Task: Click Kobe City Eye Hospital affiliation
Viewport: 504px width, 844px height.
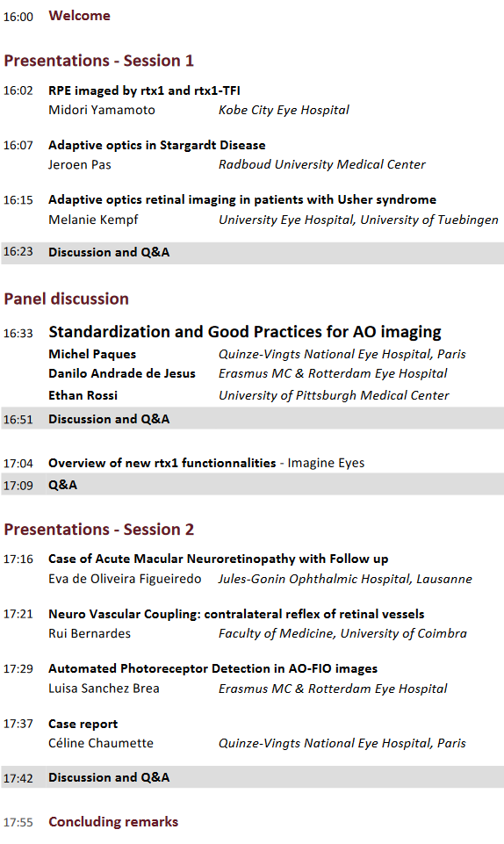Action: click(x=284, y=110)
